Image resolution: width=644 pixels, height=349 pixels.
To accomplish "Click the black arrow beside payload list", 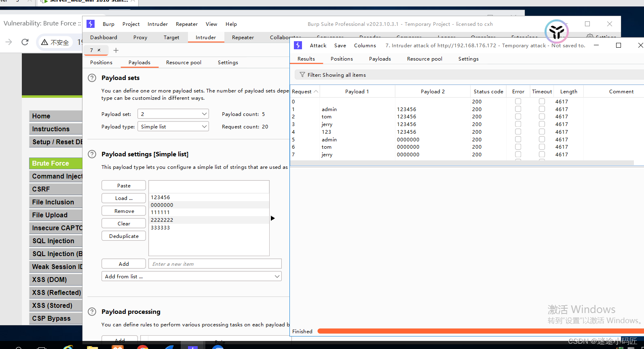I will [x=273, y=218].
